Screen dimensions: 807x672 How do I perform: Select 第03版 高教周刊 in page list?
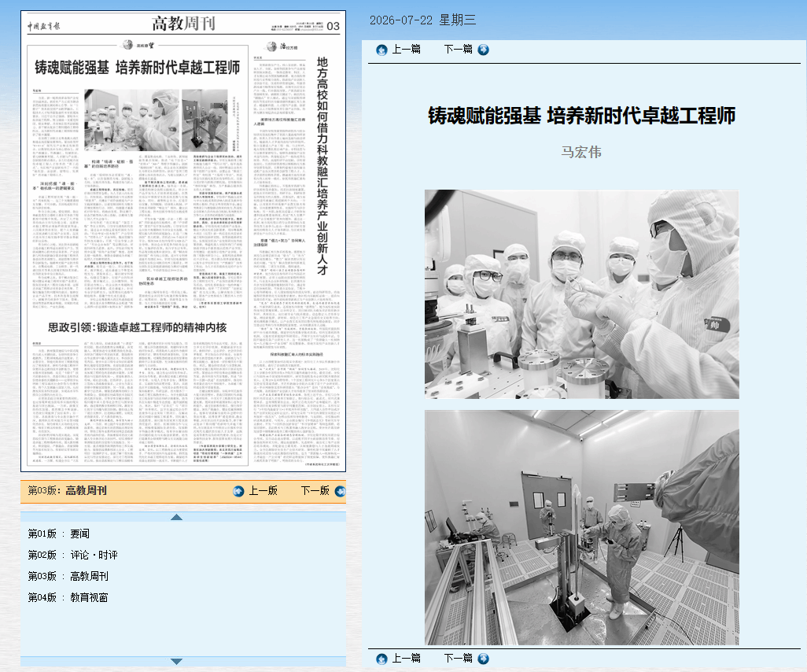pyautogui.click(x=68, y=576)
